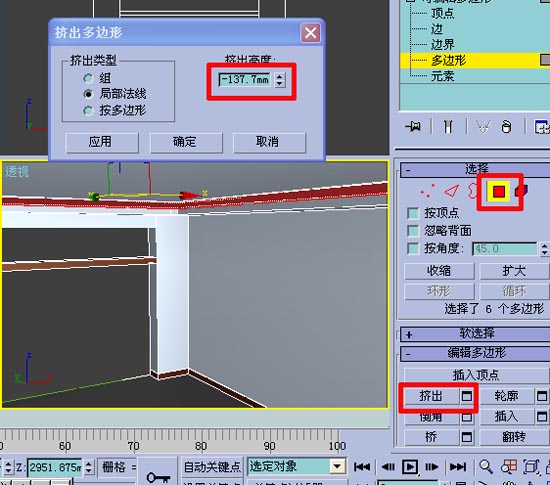Select Border (边界) in modifier stack
Viewport: 550px width, 485px height.
click(x=442, y=45)
